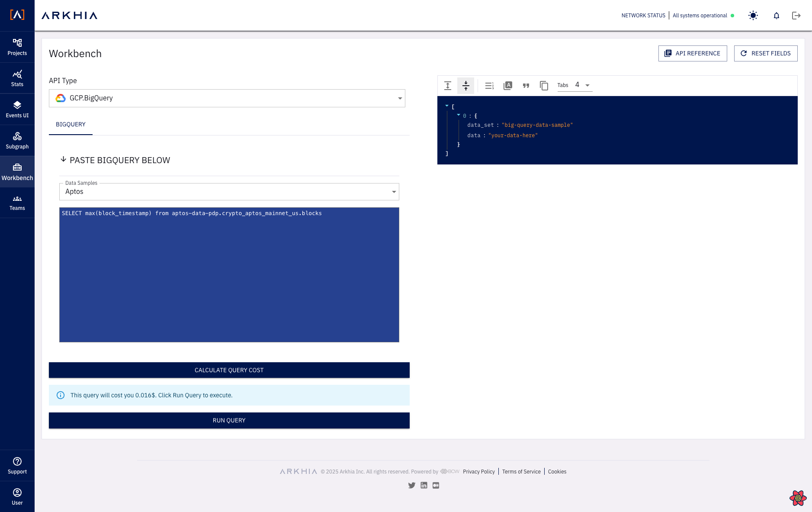812x512 pixels.
Task: Open Stats in the sidebar
Action: [17, 78]
